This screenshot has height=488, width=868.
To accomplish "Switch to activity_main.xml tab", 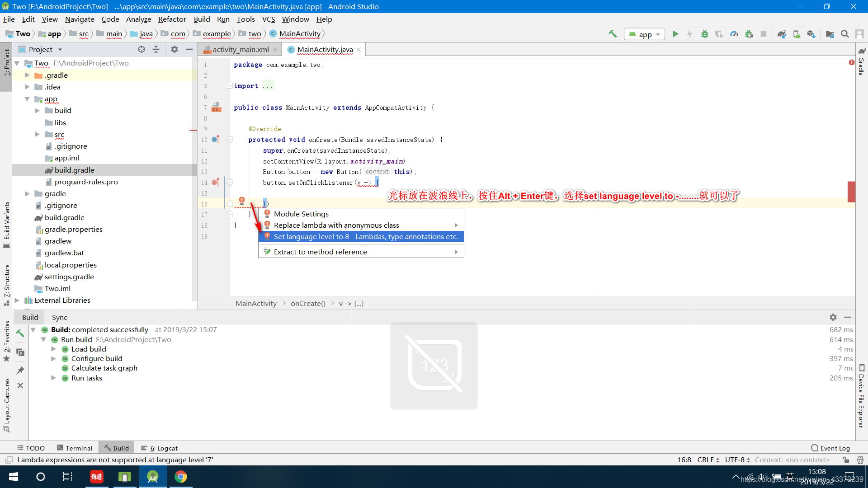I will point(241,49).
